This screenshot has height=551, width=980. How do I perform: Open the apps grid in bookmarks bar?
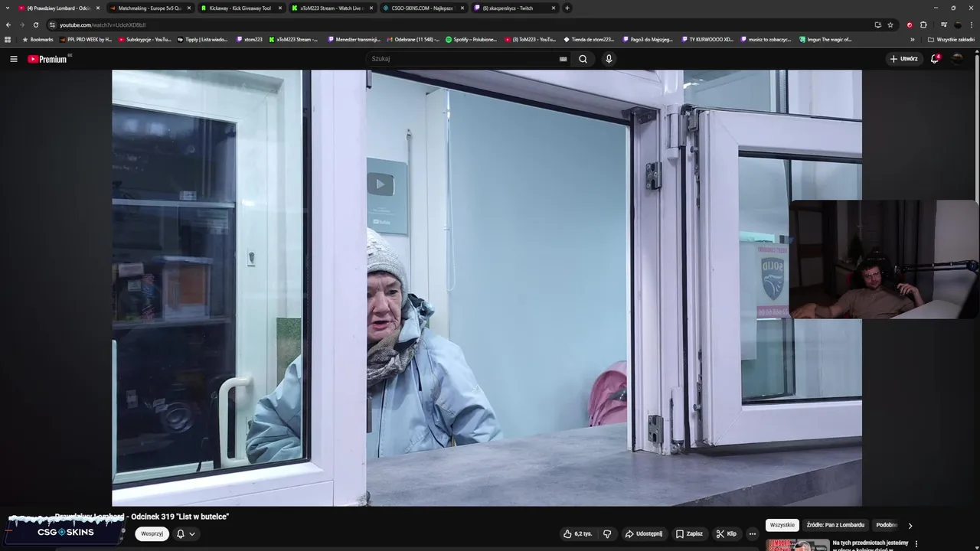8,39
